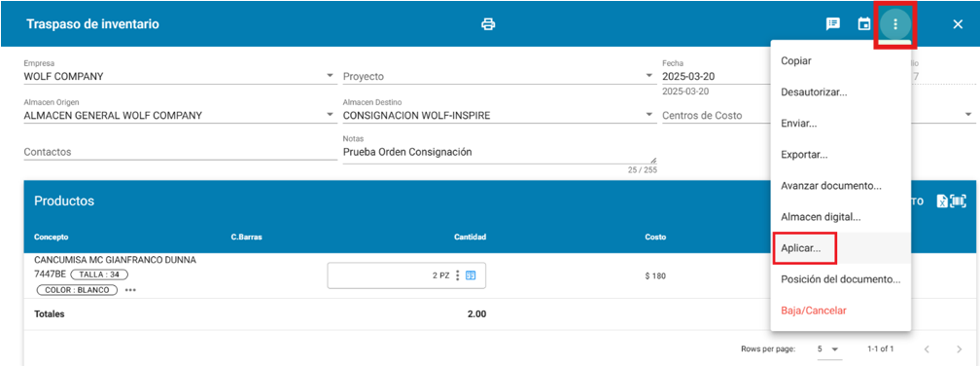Click Aplicar... in the menu
The image size is (980, 366).
click(x=841, y=248)
